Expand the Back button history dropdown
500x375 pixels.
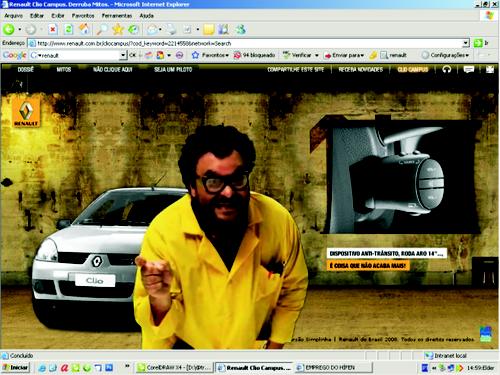(20, 29)
